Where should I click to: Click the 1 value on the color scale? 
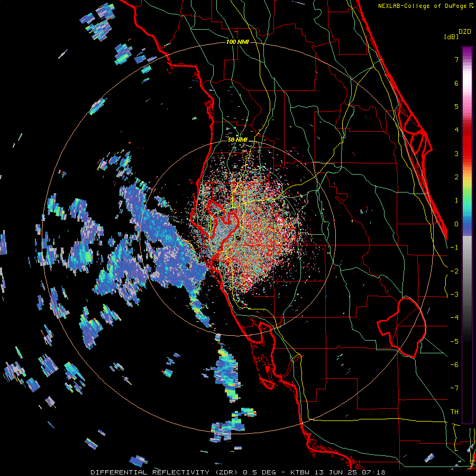456,200
